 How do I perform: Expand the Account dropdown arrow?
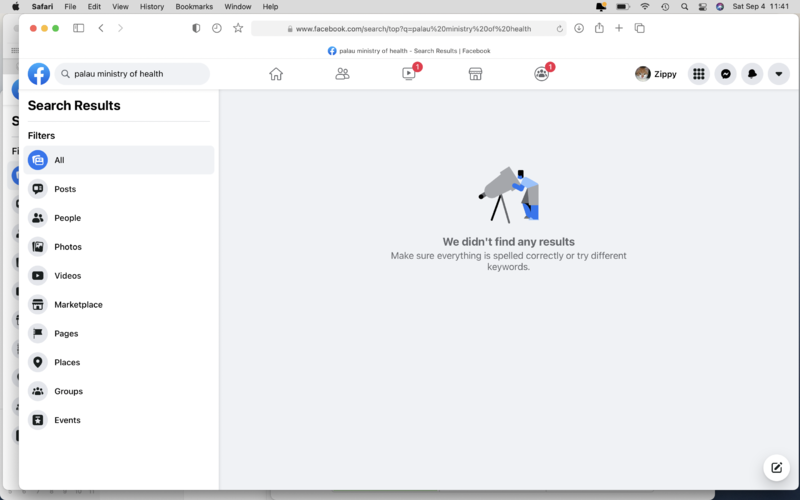click(x=779, y=74)
